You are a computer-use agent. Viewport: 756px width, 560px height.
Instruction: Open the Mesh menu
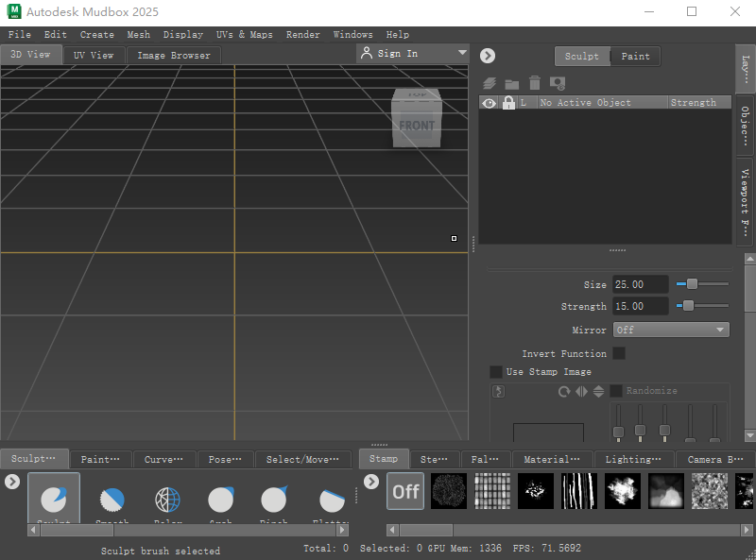tap(138, 34)
